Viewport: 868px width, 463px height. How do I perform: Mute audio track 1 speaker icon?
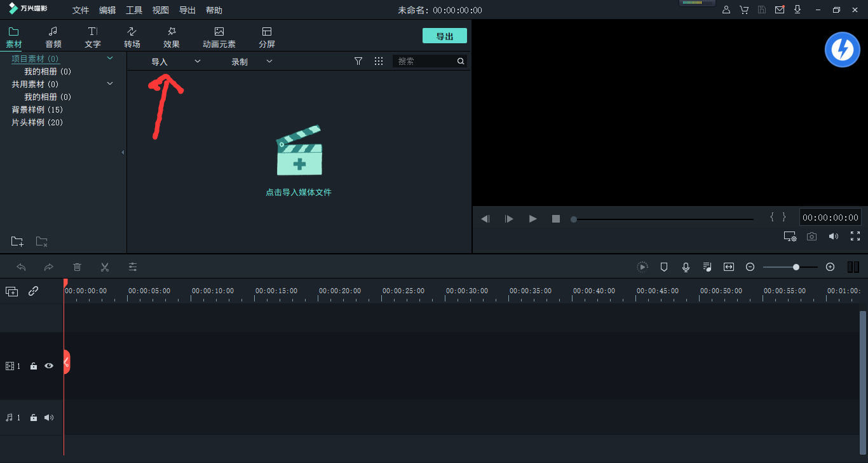pyautogui.click(x=49, y=418)
